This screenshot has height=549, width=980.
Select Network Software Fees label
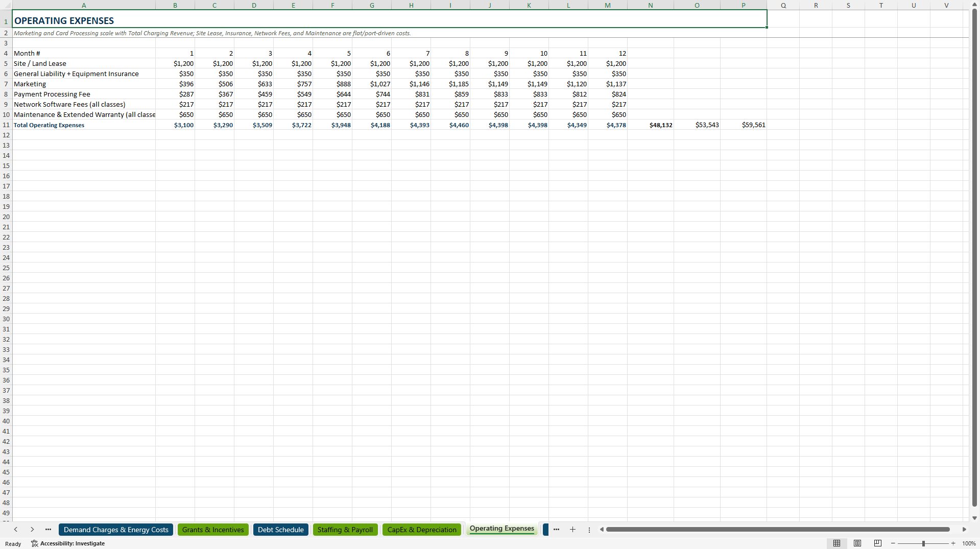[84, 104]
